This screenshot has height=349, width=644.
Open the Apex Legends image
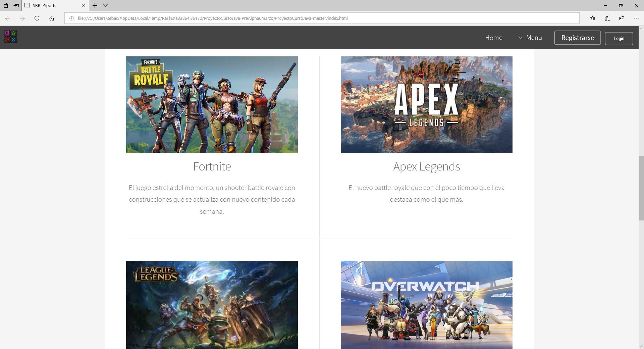[427, 105]
